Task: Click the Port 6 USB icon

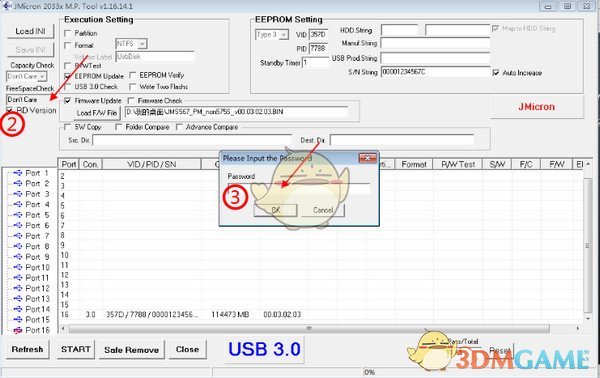Action: (x=18, y=225)
